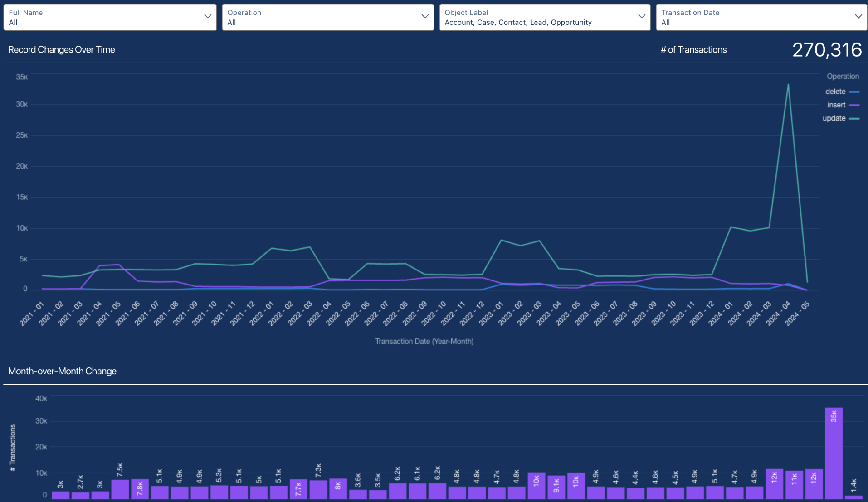
Task: Select the 1.4k bar at chart end
Action: click(853, 497)
